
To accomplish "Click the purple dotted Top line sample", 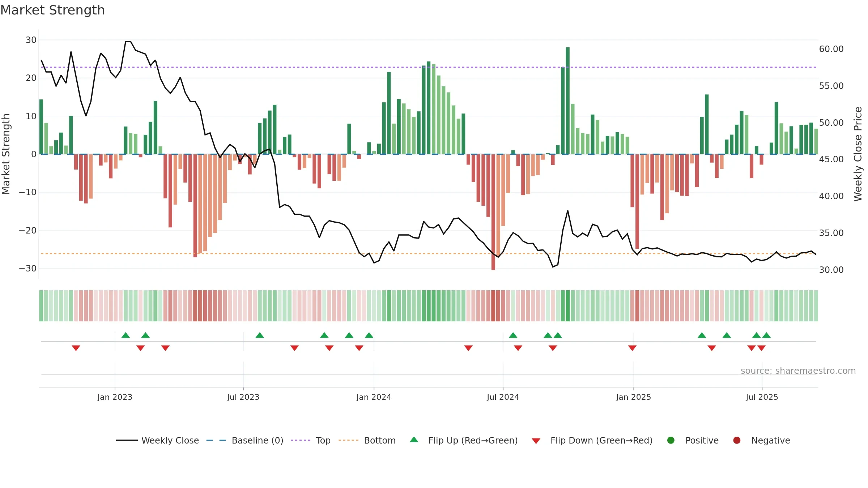I will point(301,440).
